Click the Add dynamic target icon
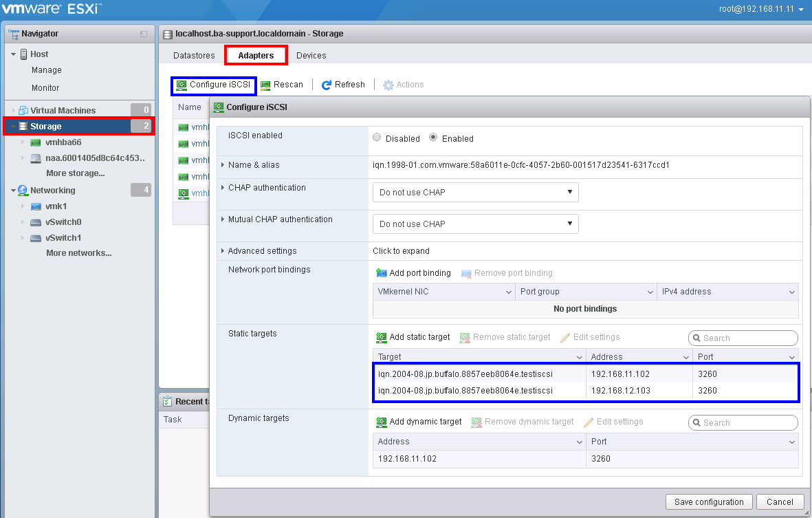812x518 pixels. click(382, 422)
